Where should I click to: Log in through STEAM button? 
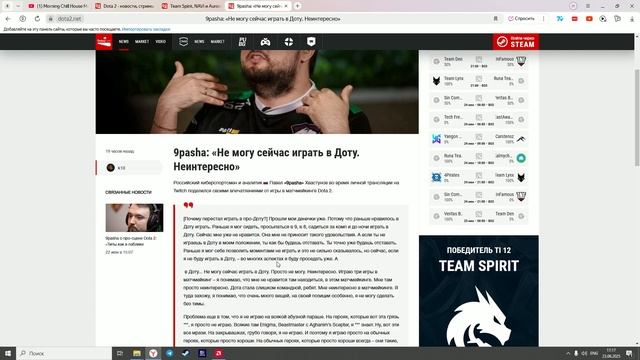[516, 42]
